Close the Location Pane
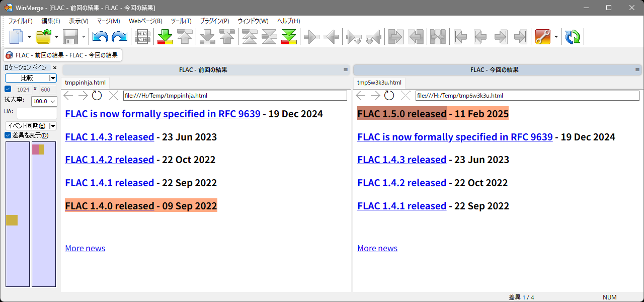This screenshot has height=302, width=644. click(x=55, y=67)
